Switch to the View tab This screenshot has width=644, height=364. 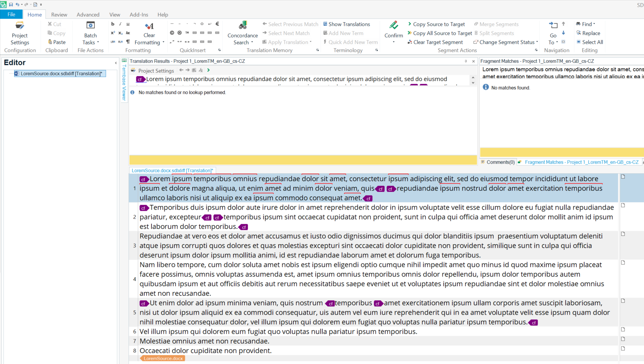tap(115, 15)
